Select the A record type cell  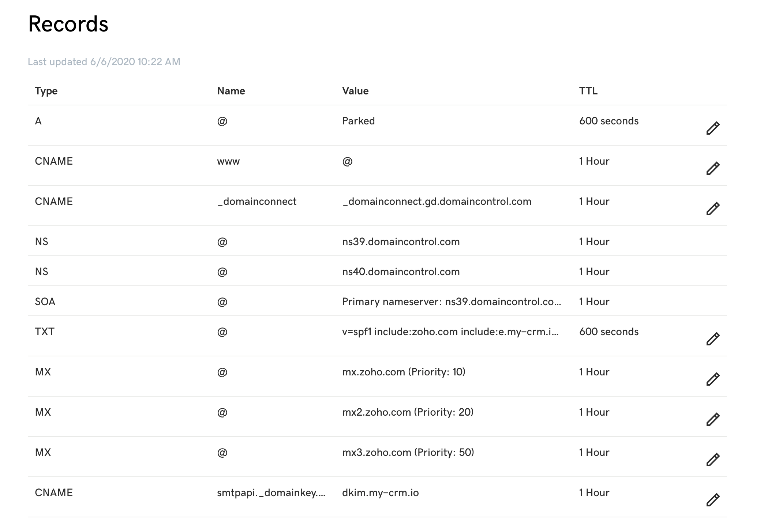tap(38, 121)
